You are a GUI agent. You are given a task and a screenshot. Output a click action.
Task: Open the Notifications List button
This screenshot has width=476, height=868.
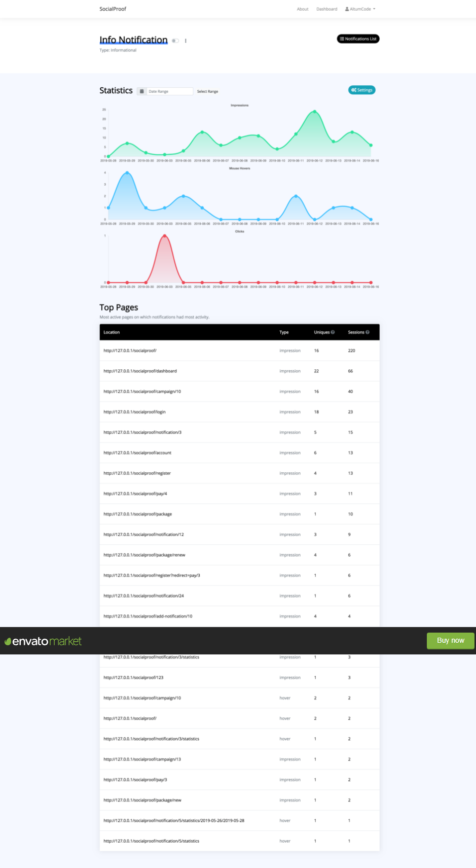point(358,39)
